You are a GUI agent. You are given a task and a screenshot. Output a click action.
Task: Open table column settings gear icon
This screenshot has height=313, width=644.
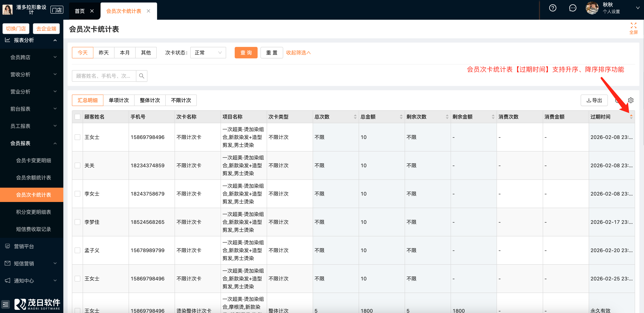point(631,100)
